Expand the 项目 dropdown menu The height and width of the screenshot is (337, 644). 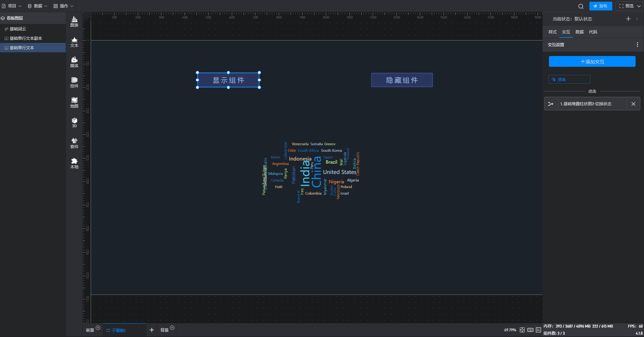point(12,6)
